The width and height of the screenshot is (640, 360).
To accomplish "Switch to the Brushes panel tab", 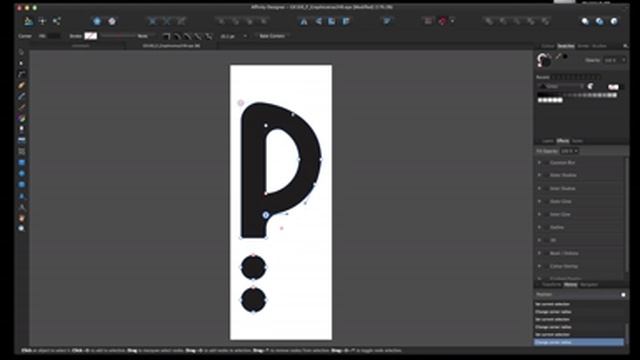I will coord(599,46).
